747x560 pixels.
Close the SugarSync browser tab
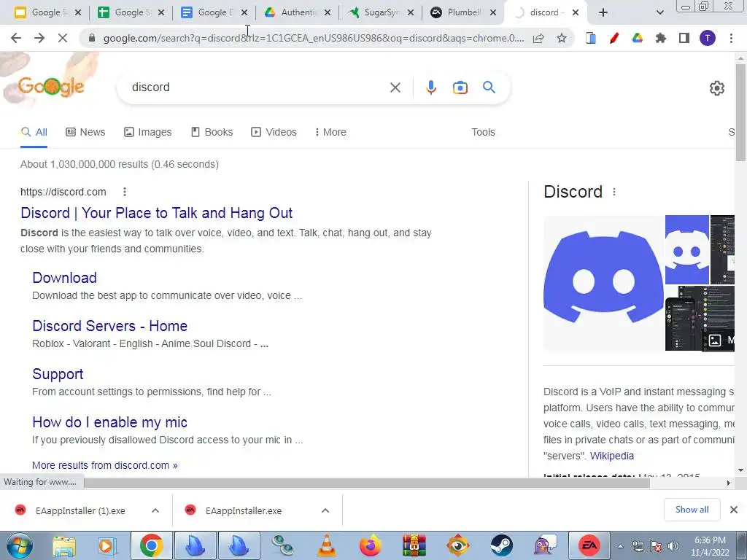[410, 12]
